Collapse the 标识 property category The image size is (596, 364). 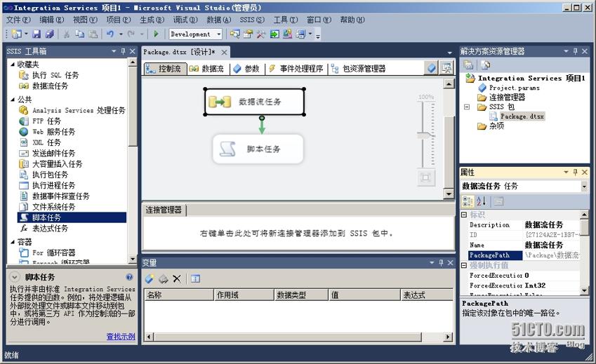[x=464, y=215]
